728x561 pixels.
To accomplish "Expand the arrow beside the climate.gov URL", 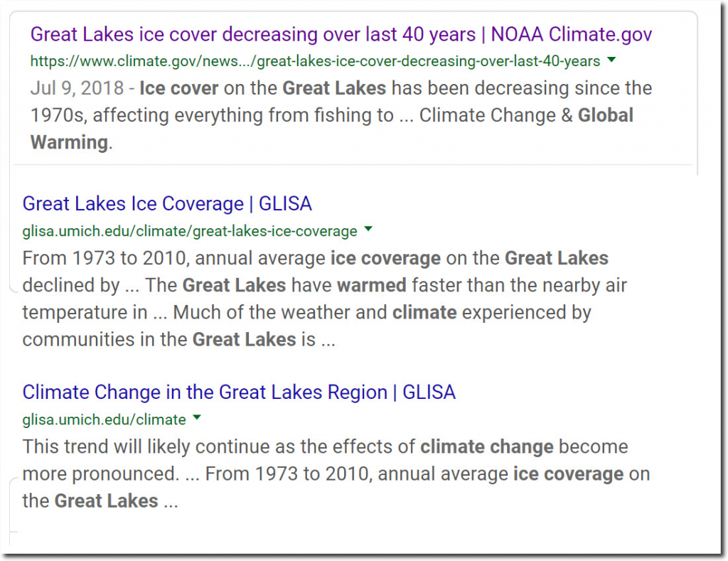I will coord(612,60).
